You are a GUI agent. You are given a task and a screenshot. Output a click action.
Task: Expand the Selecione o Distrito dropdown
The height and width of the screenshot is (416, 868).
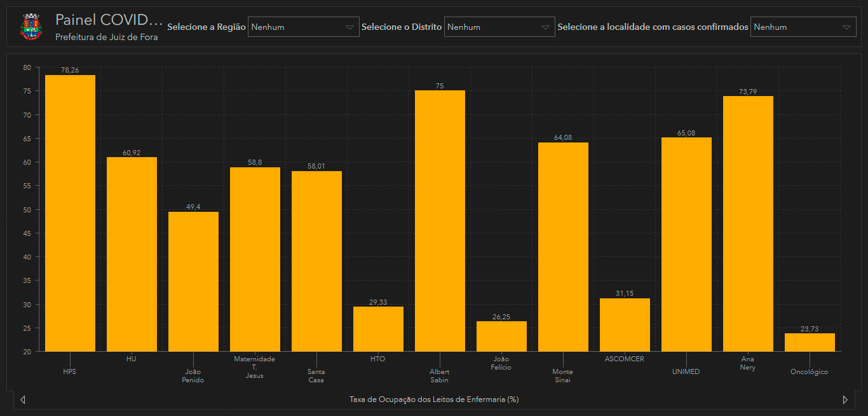499,27
